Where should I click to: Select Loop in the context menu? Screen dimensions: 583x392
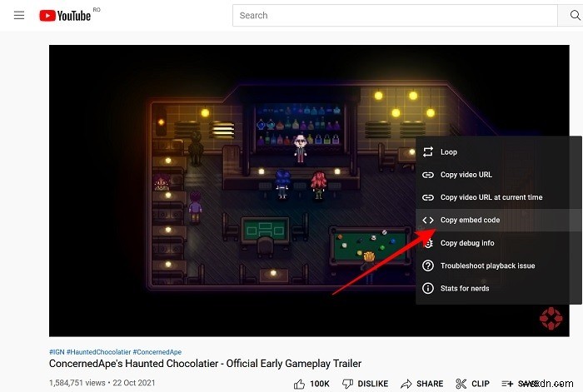[498, 152]
